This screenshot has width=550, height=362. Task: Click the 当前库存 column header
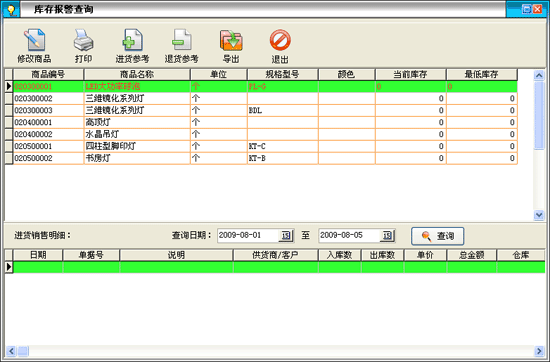click(410, 74)
